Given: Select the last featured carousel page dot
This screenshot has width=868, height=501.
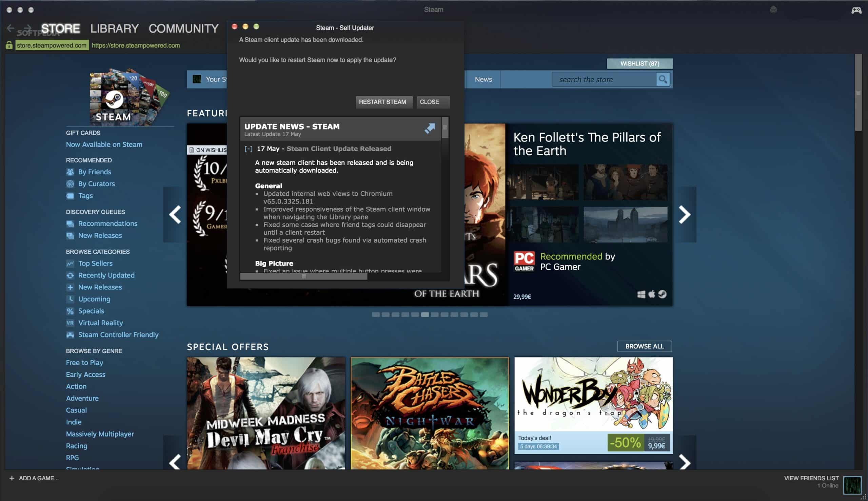Looking at the screenshot, I should tap(484, 314).
